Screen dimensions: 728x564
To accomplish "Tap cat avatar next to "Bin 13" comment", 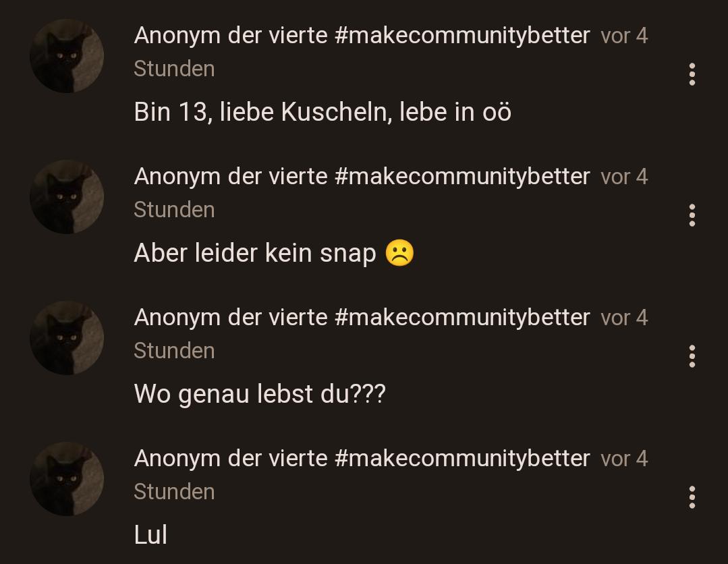I will 67,56.
